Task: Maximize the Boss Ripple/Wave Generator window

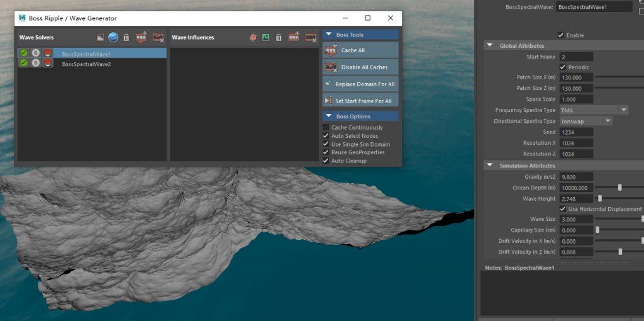Action: [367, 18]
